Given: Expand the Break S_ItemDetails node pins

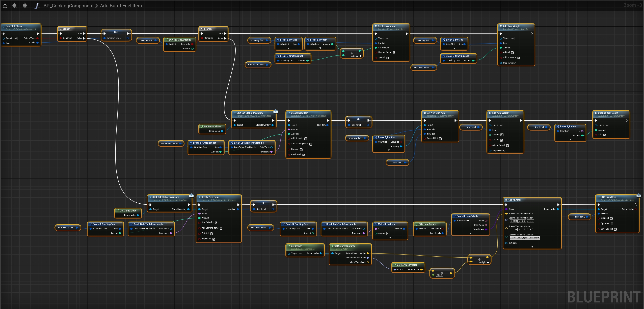Looking at the screenshot, I should (470, 233).
